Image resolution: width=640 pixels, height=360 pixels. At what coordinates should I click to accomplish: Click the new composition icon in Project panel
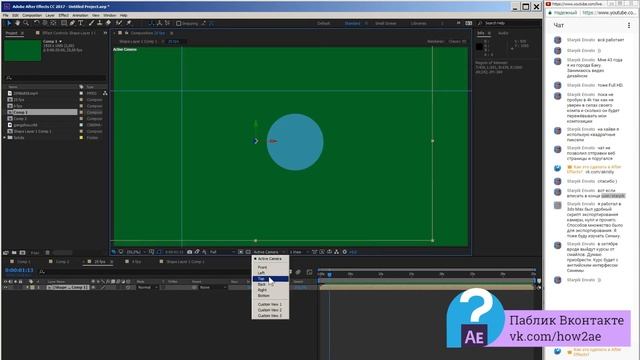(x=22, y=253)
